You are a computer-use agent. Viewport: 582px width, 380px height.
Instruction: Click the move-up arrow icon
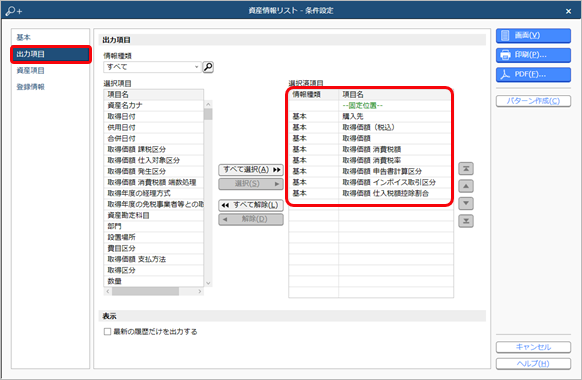tap(466, 186)
